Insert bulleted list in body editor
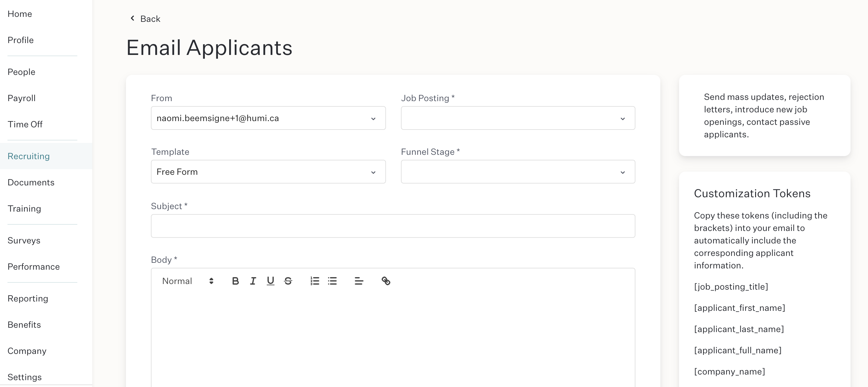868x387 pixels. [332, 281]
